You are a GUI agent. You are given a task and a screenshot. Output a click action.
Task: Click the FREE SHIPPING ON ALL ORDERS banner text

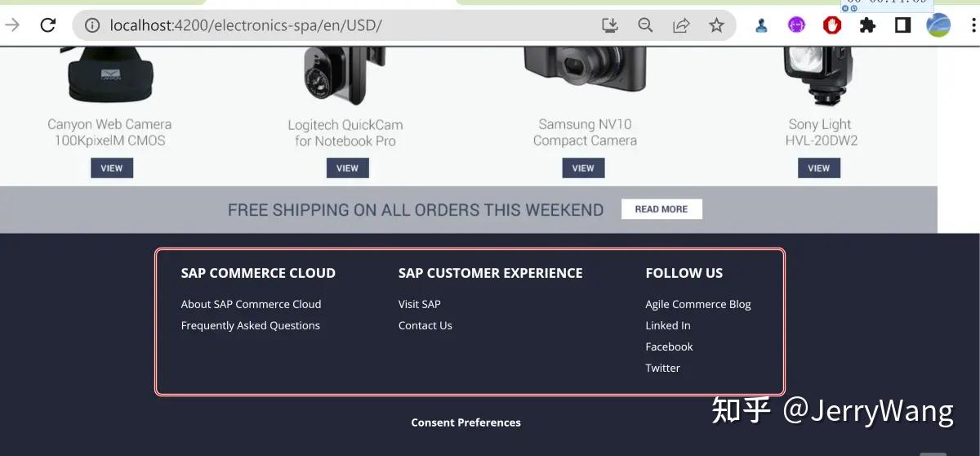pyautogui.click(x=416, y=210)
